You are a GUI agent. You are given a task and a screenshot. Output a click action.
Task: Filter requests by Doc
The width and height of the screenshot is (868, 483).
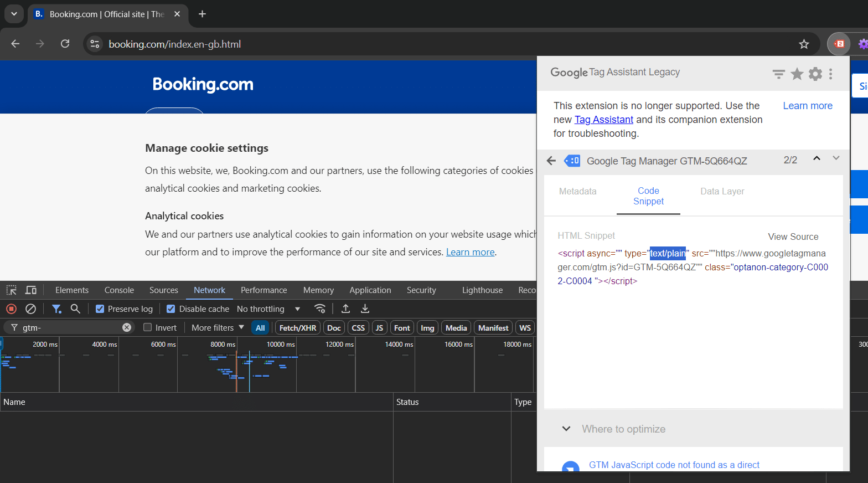tap(334, 328)
